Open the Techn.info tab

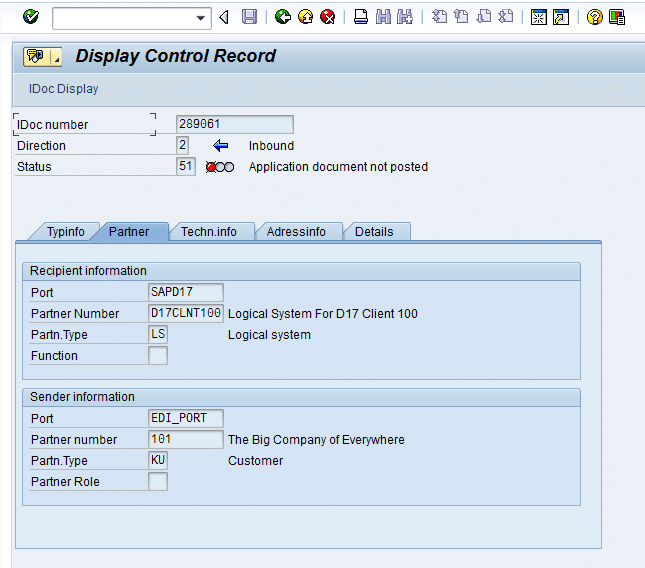209,232
